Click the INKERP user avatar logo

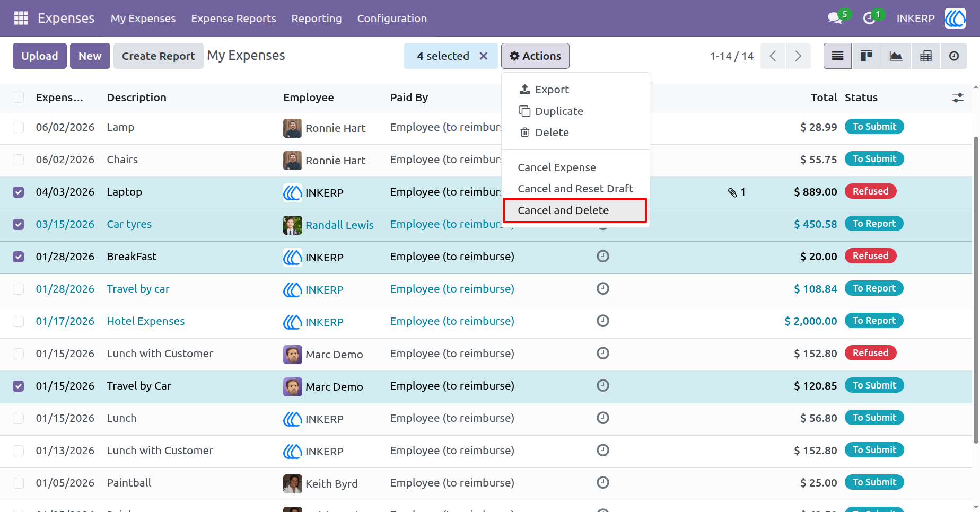955,18
